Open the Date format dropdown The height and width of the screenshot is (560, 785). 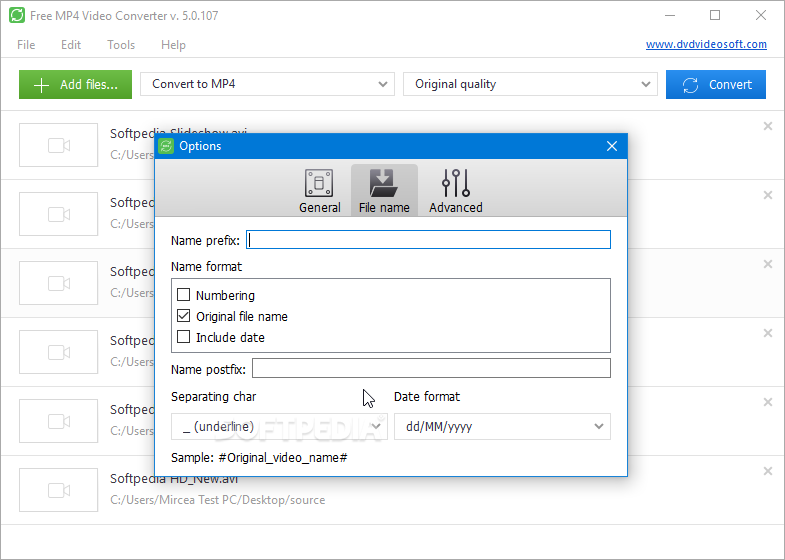502,426
